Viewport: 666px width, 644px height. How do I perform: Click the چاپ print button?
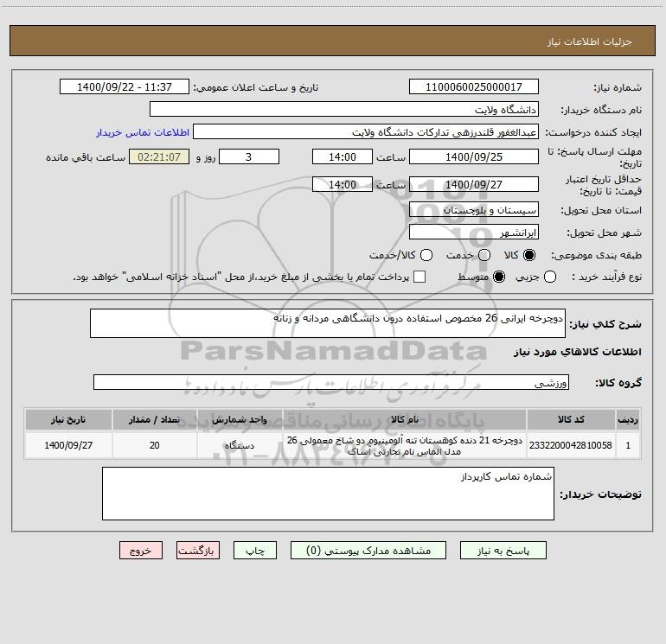click(255, 550)
